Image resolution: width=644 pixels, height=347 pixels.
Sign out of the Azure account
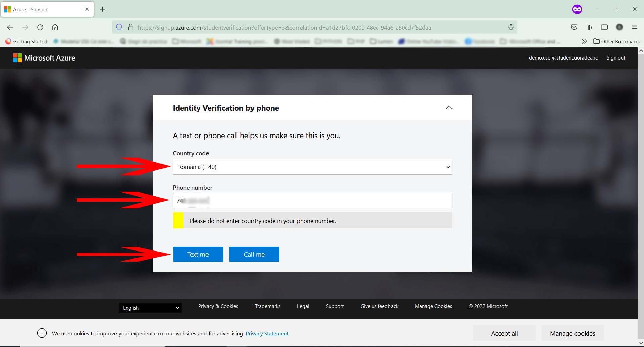[x=616, y=58]
